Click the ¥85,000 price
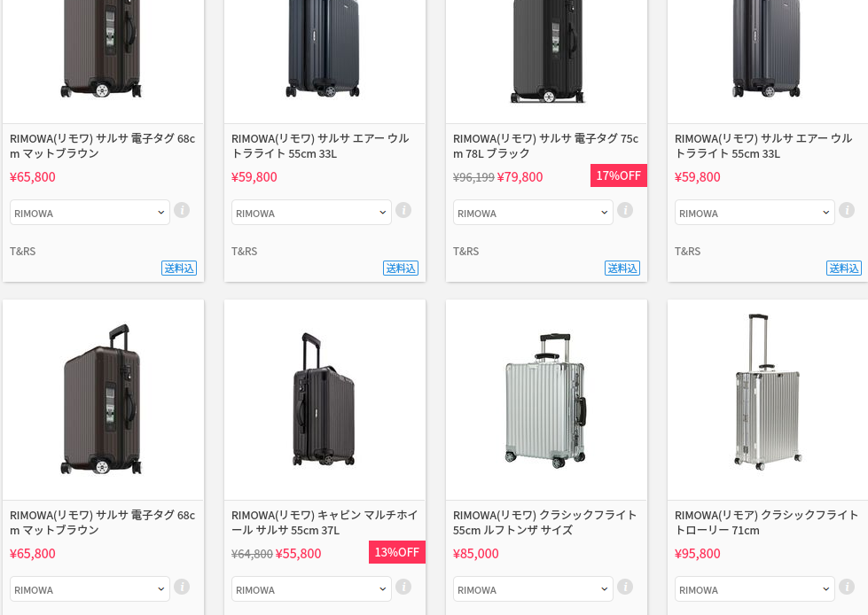 point(476,554)
